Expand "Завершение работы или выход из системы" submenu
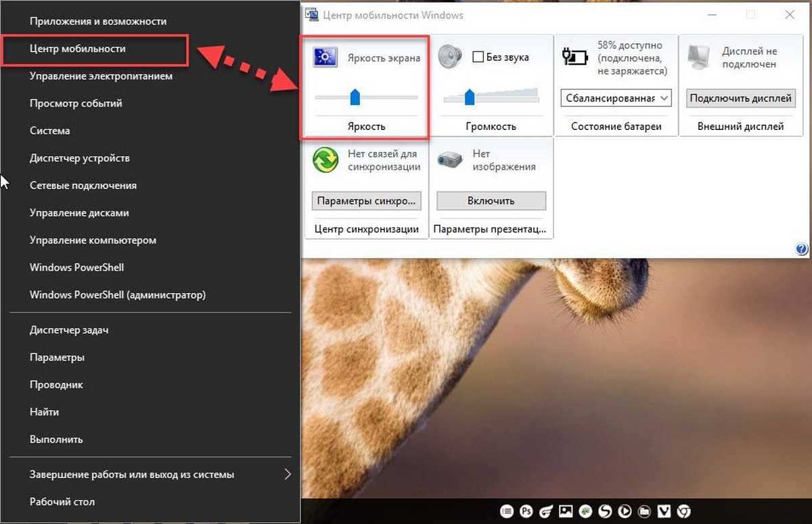Screen dimensions: 812x524 coord(288,474)
